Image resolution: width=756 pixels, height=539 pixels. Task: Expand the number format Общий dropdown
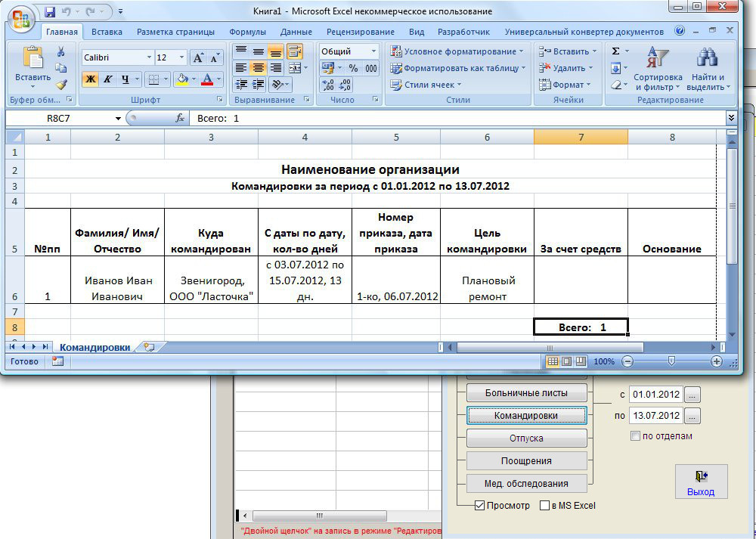pos(373,51)
